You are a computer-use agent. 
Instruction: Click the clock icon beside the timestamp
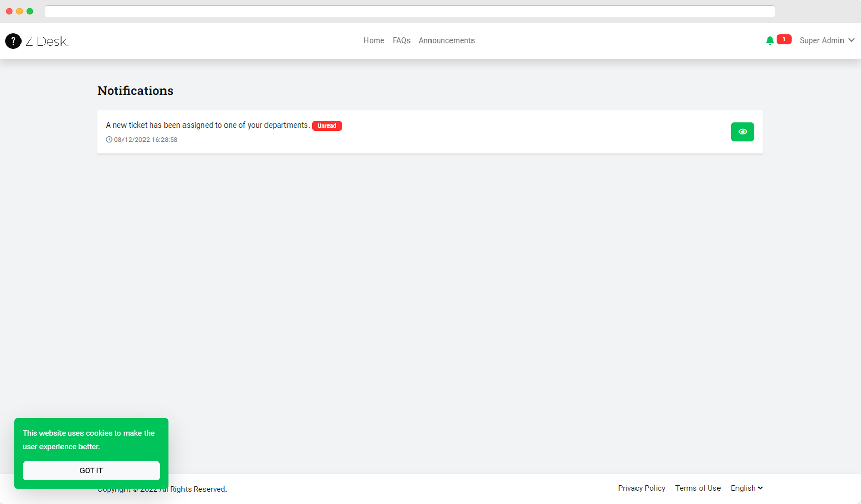(108, 139)
